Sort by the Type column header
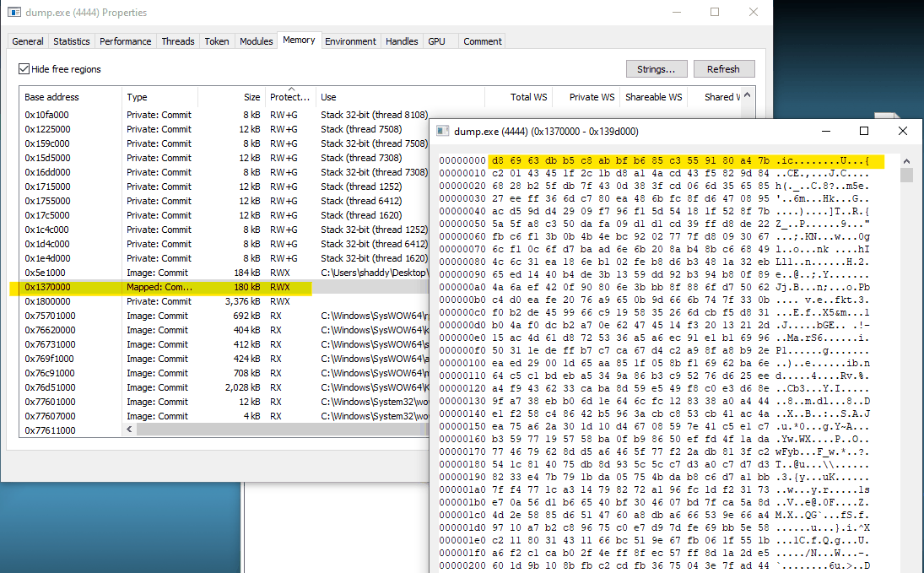Viewport: 924px width, 573px height. [159, 97]
